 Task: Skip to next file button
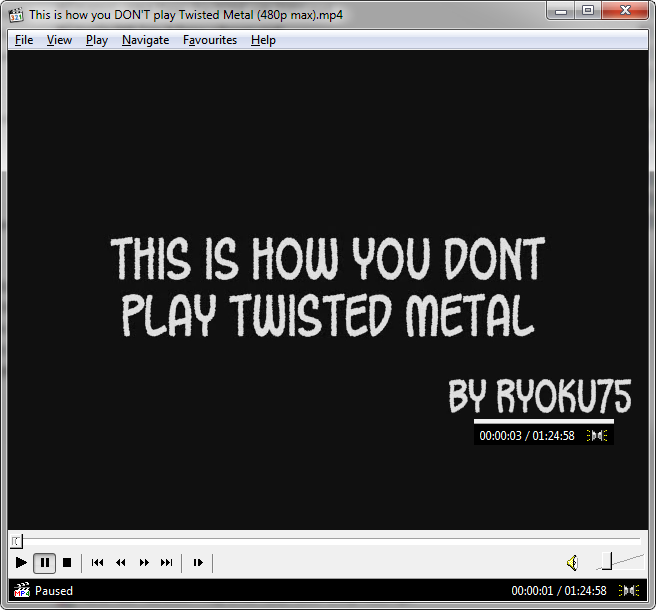click(x=167, y=563)
